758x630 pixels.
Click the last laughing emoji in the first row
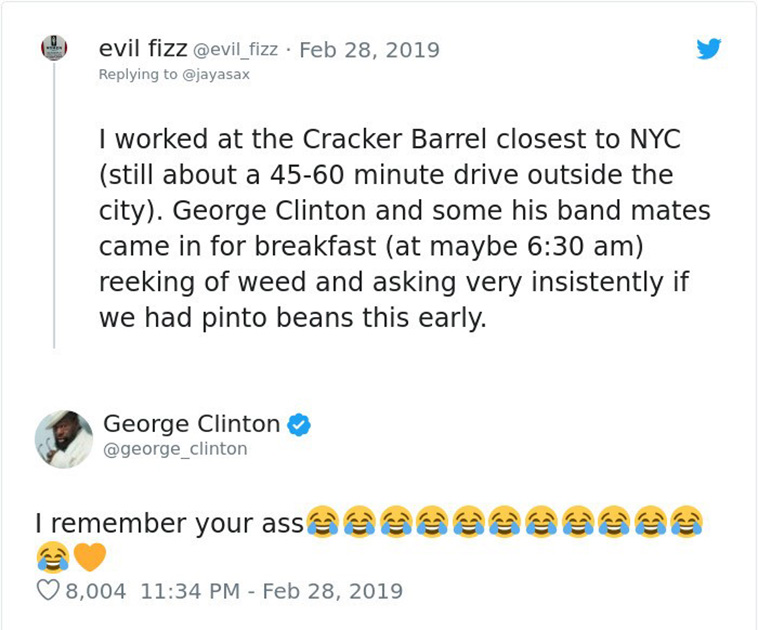(x=686, y=522)
